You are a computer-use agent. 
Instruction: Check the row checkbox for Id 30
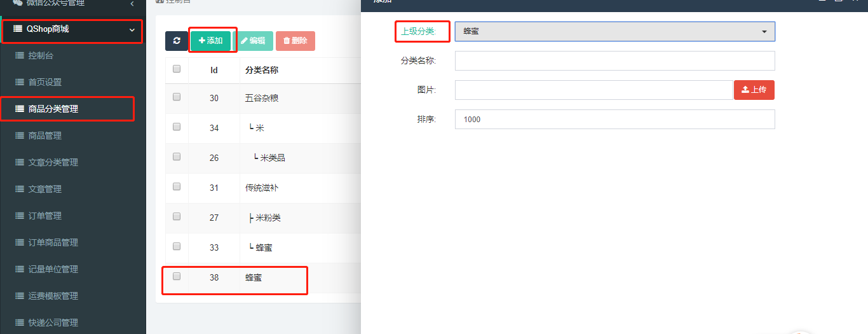click(x=177, y=97)
